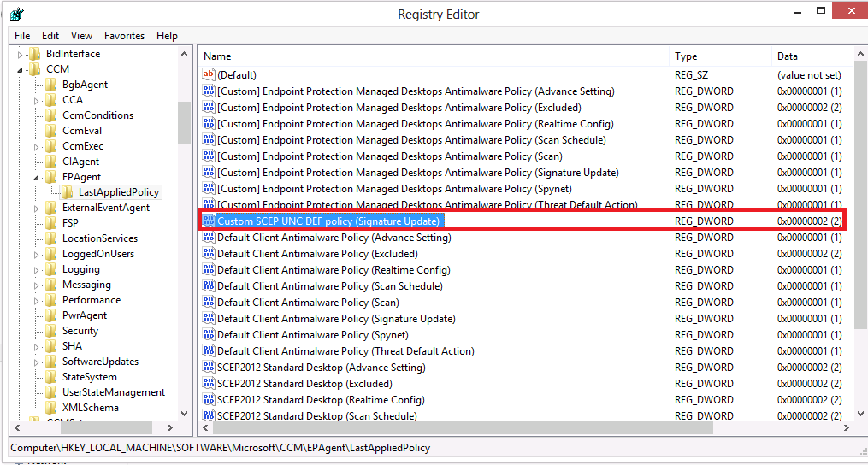868x465 pixels.
Task: Click the values pane scroll down arrow
Action: tap(861, 414)
